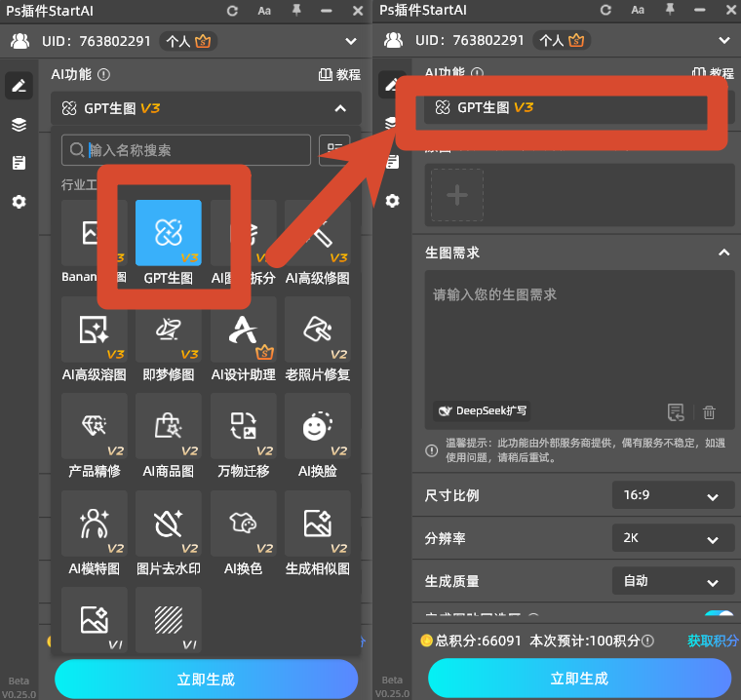The width and height of the screenshot is (741, 700).
Task: Collapse the 生图需求 section
Action: point(724,253)
